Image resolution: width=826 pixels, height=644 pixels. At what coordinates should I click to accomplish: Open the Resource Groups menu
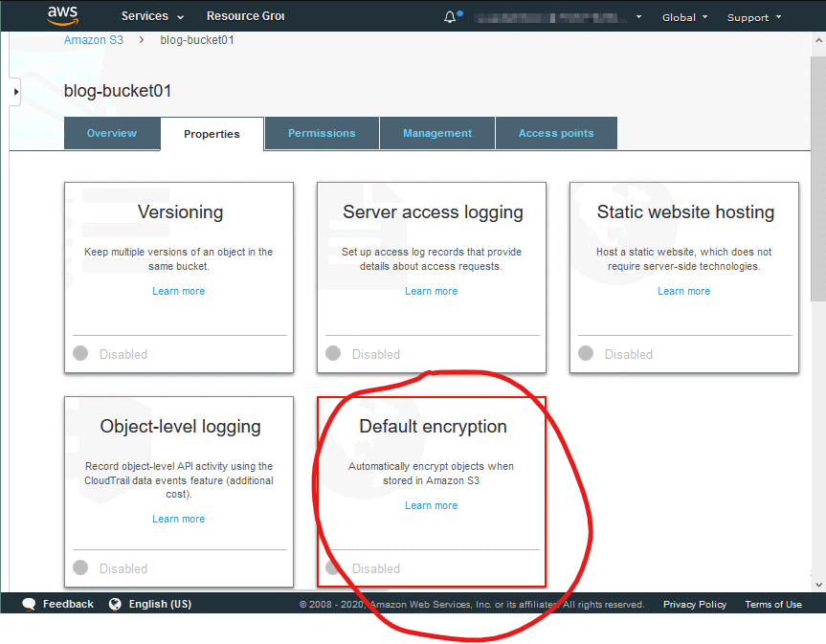[245, 16]
